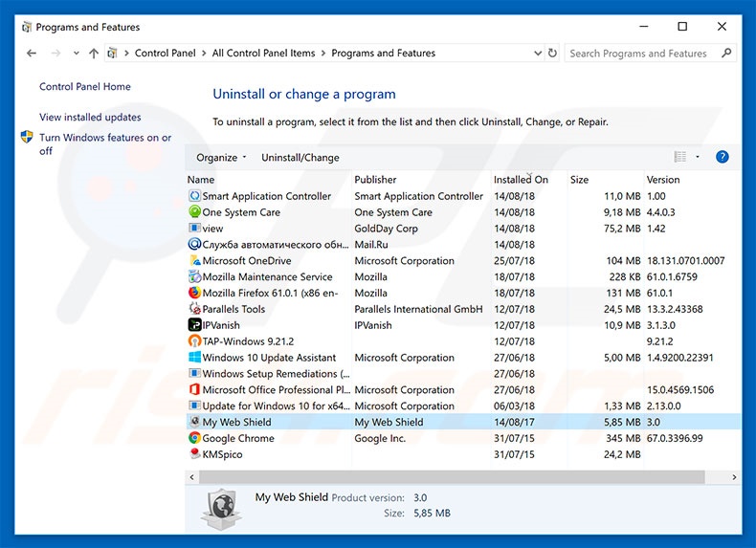The width and height of the screenshot is (756, 548).
Task: Open the address bar history dropdown
Action: (x=538, y=53)
